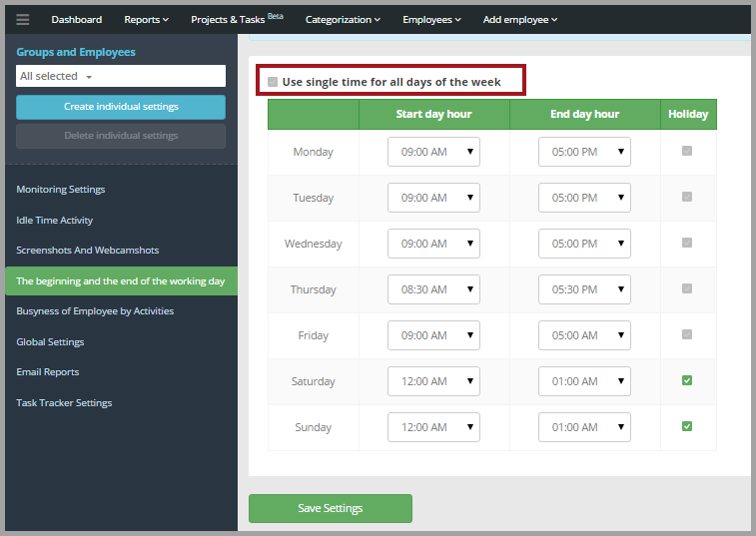Viewport: 756px width, 536px height.
Task: Open Thursday end hour 05:30 PM dropdown
Action: (584, 289)
